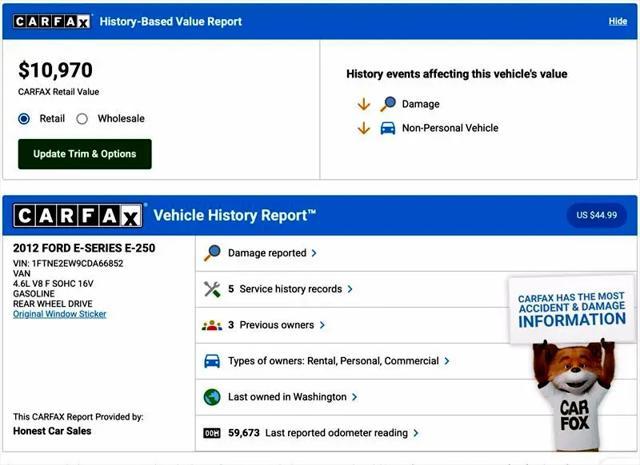This screenshot has width=640, height=465.
Task: Click the CARFAX logo in Value Report header
Action: (51, 21)
